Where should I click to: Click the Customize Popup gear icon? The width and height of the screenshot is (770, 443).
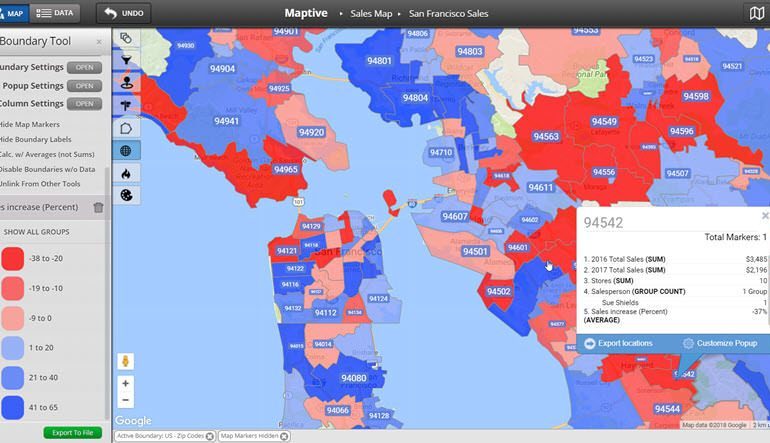point(688,343)
